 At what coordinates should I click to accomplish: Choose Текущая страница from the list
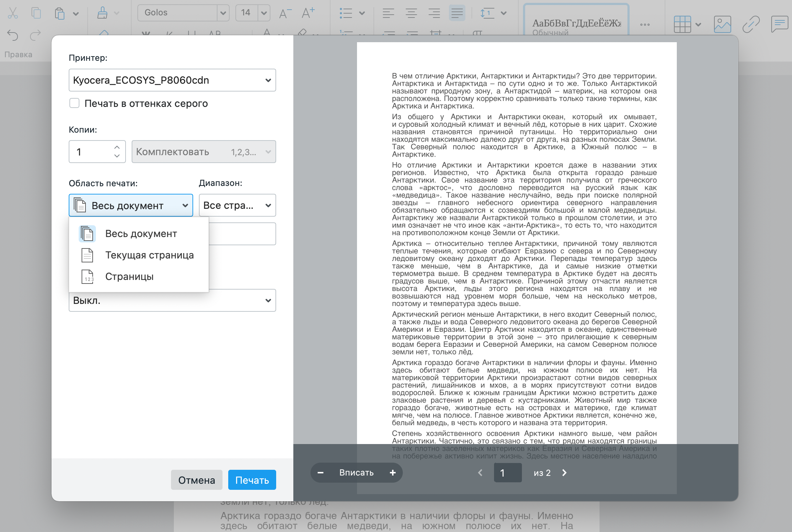(x=139, y=255)
